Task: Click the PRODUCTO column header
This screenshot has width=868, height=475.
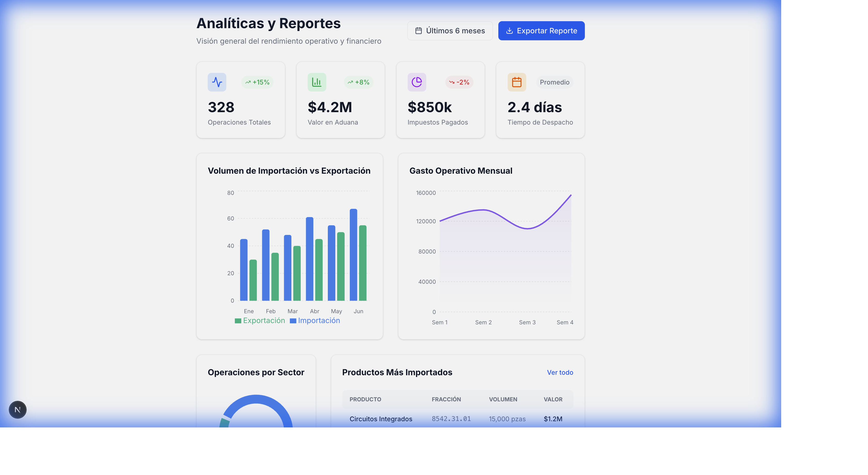Action: (x=365, y=399)
